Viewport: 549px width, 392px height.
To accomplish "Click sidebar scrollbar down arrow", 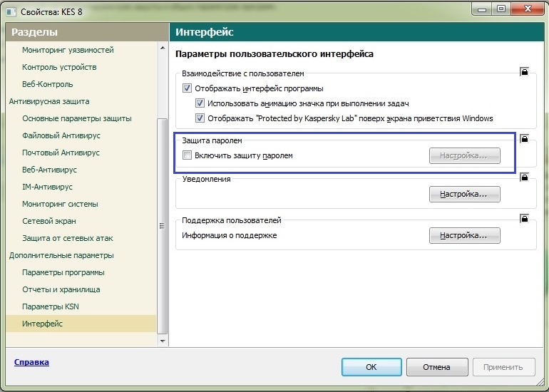I will [x=163, y=341].
